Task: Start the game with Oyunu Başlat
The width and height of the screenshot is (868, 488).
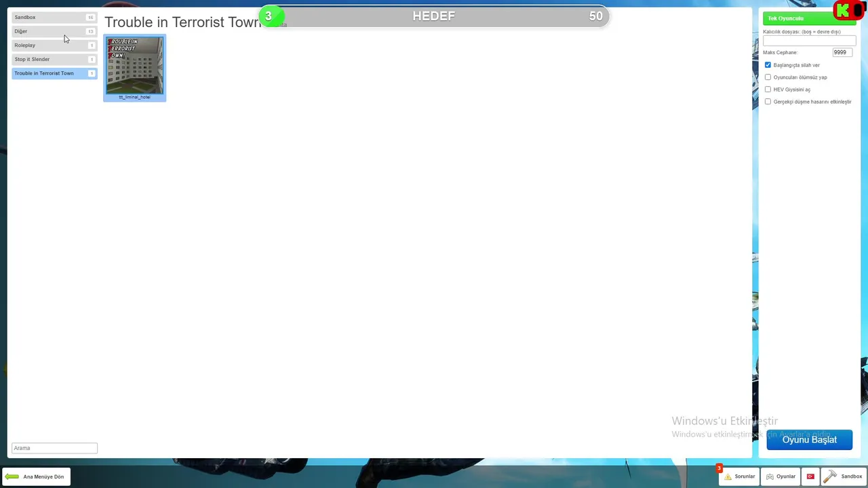Action: coord(809,440)
